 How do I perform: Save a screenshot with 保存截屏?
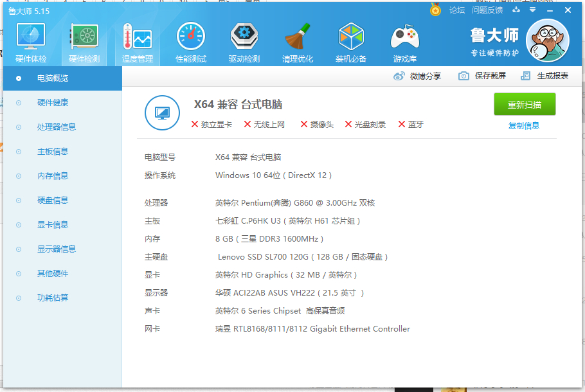pyautogui.click(x=482, y=76)
